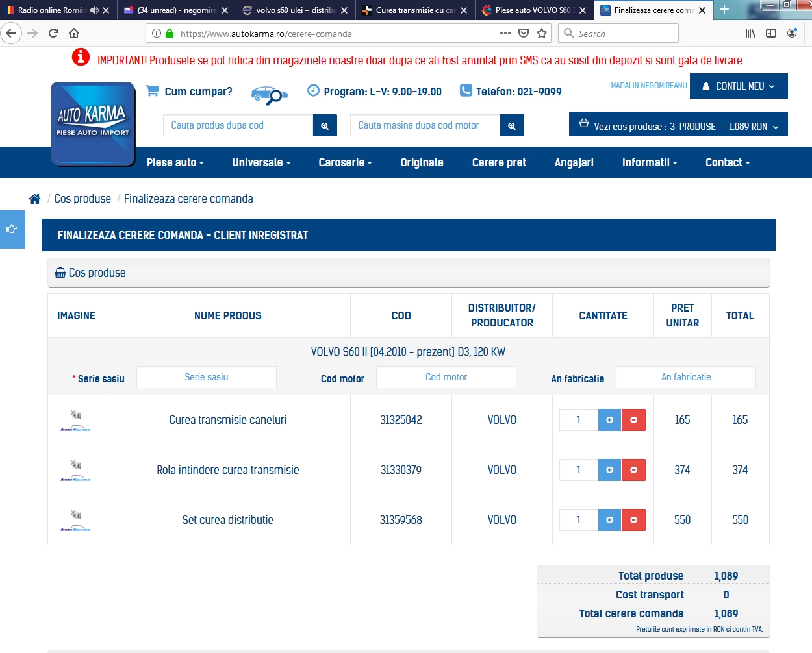The width and height of the screenshot is (812, 653).
Task: Switch to Radio online Romania tab
Action: (52, 10)
